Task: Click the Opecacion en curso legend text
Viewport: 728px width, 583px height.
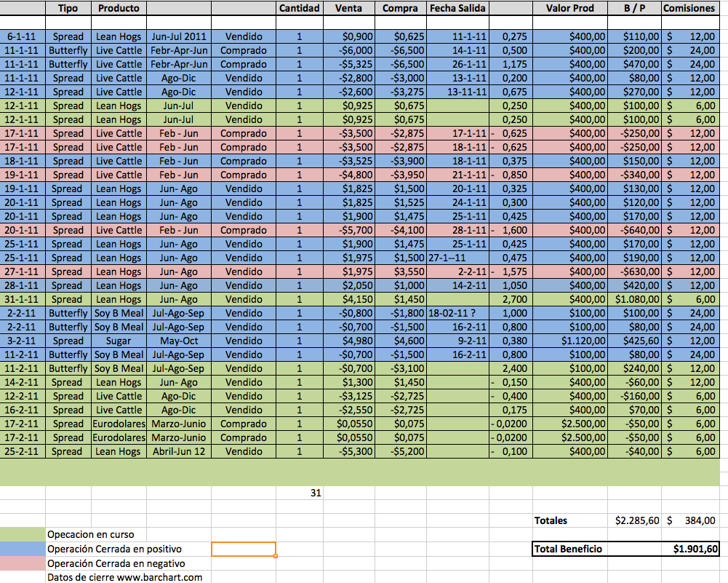Action: click(x=90, y=535)
